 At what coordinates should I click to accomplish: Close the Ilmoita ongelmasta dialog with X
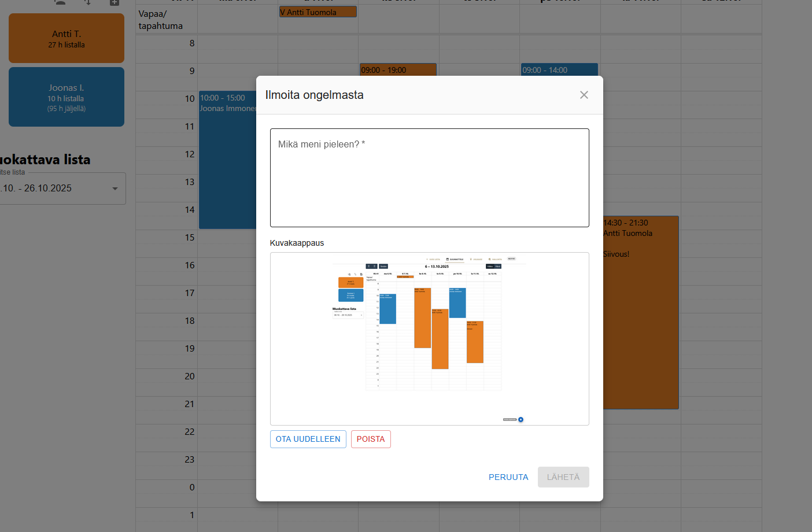tap(584, 95)
